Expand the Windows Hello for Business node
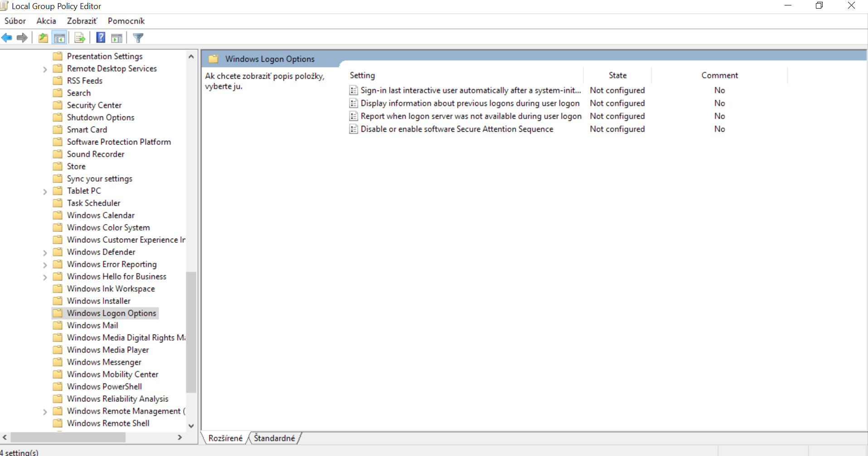Image resolution: width=868 pixels, height=456 pixels. (x=45, y=277)
